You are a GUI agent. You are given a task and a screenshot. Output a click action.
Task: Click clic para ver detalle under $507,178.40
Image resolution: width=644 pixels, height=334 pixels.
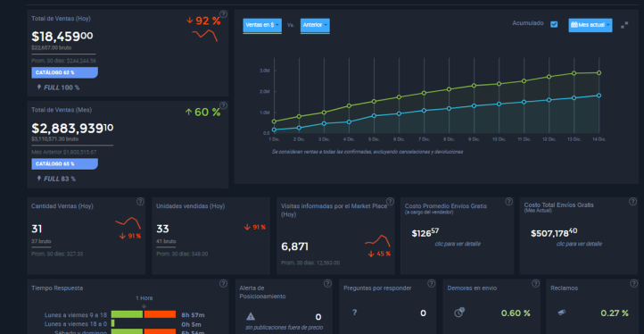pyautogui.click(x=579, y=244)
